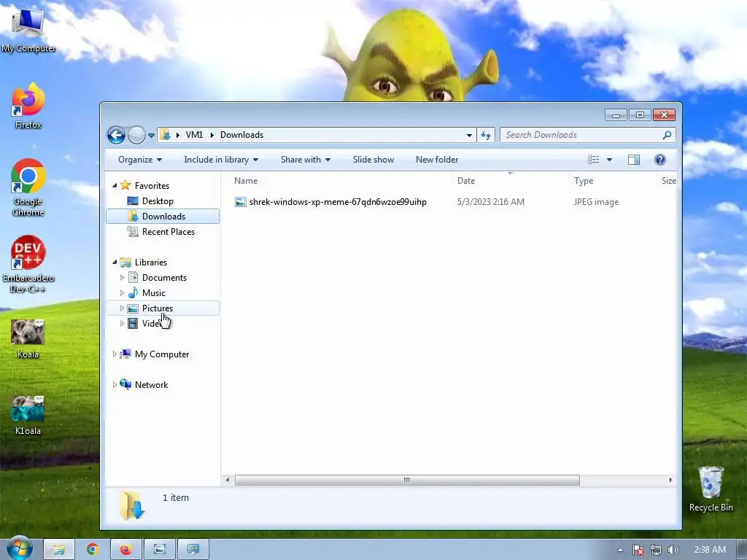Open the Recycle Bin
This screenshot has height=560, width=747.
pyautogui.click(x=711, y=489)
